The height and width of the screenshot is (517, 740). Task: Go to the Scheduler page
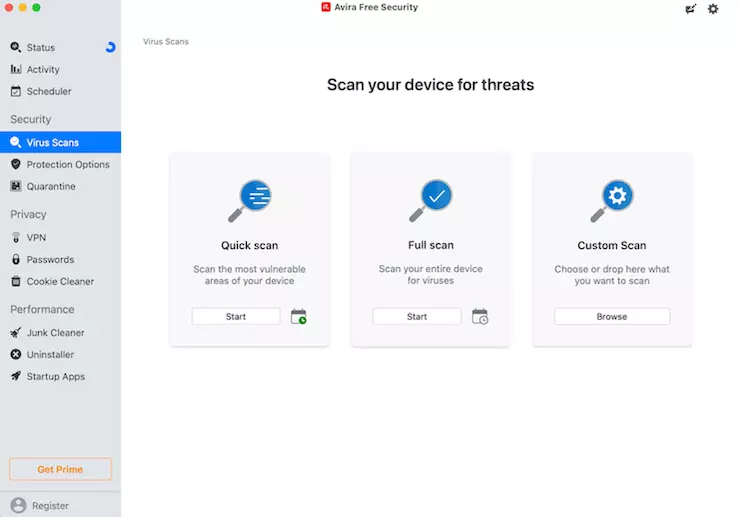60,91
